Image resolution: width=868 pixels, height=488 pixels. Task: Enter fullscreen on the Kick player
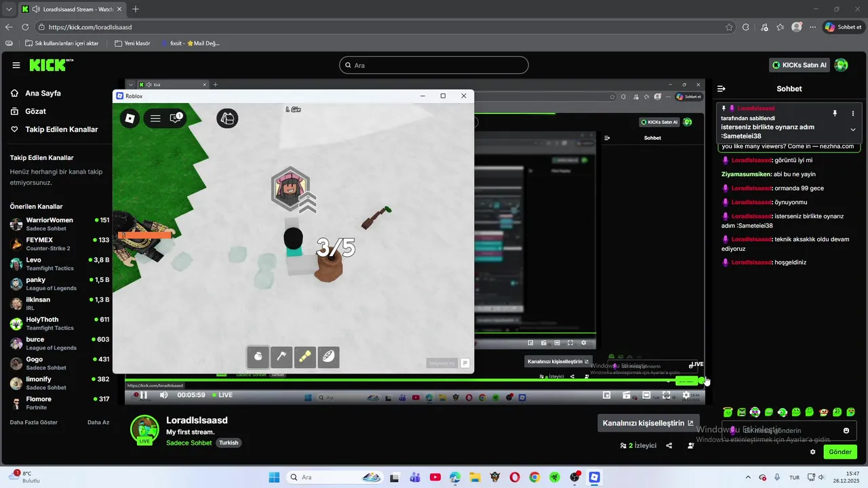(x=667, y=395)
